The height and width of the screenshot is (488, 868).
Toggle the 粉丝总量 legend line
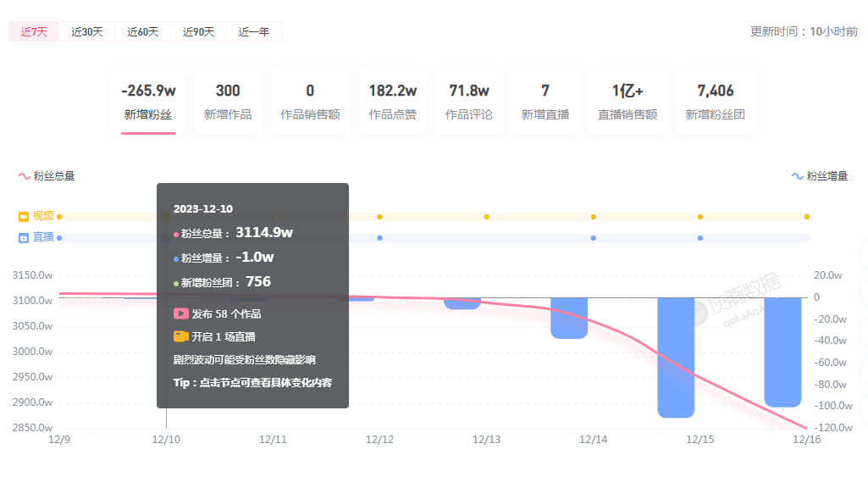(47, 176)
